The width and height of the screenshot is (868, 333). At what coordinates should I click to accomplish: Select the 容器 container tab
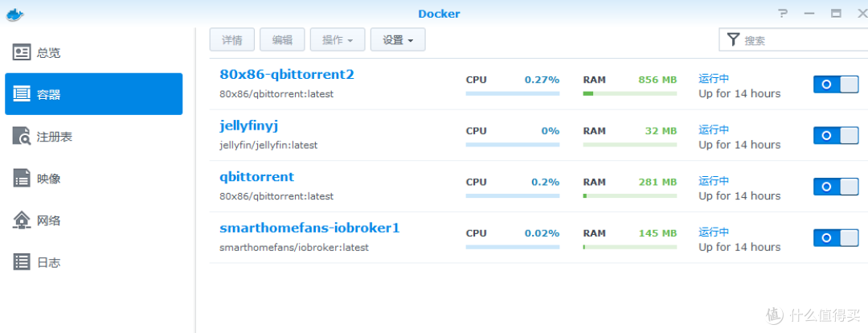coord(93,94)
